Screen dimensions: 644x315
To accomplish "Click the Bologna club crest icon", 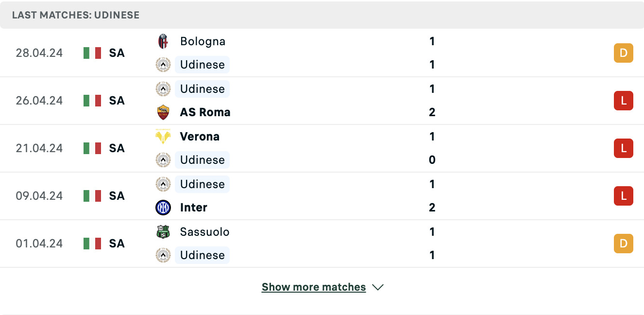I will pos(163,41).
